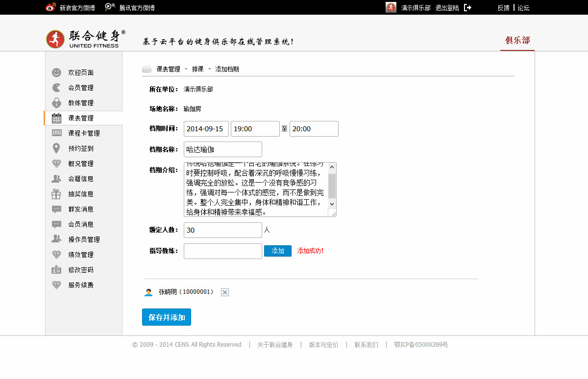
Task: Click the map pin icon for 预约签到
Action: 57,148
